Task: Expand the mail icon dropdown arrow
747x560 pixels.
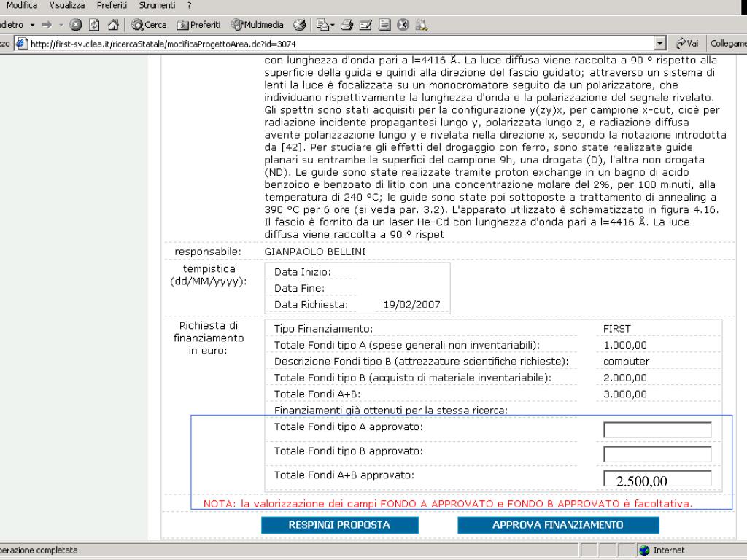Action: 333,25
